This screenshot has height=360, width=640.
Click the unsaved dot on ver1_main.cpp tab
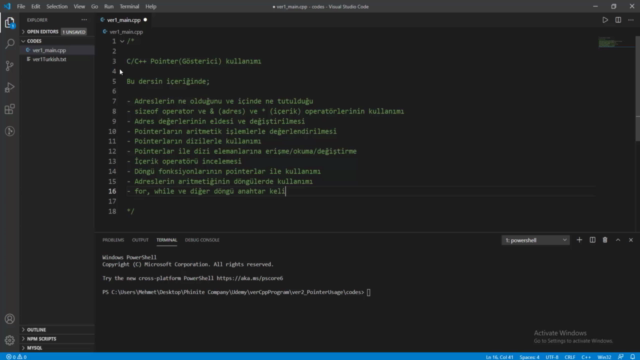pyautogui.click(x=145, y=20)
